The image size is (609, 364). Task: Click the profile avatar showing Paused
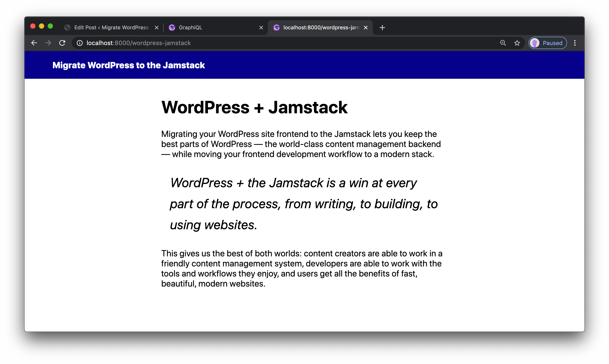[x=535, y=43]
